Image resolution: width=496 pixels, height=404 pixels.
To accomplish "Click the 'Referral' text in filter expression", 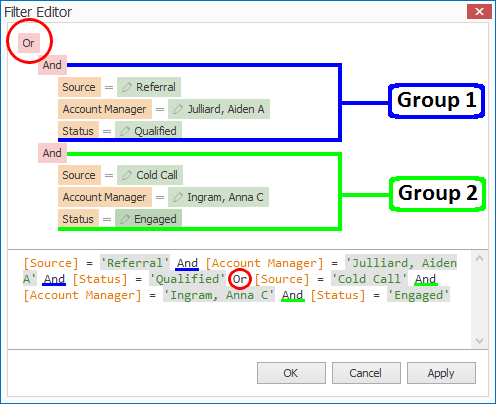I will click(135, 263).
